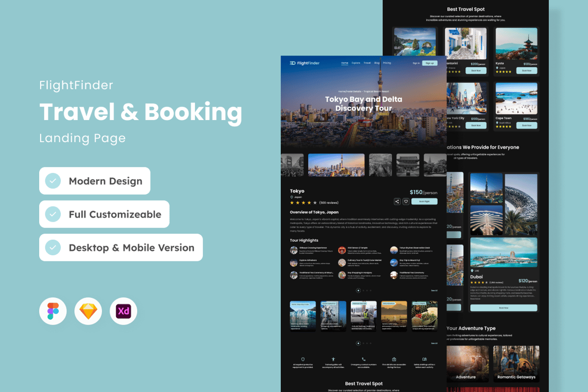
Task: Switch to the Explore navigation tab
Action: 356,63
